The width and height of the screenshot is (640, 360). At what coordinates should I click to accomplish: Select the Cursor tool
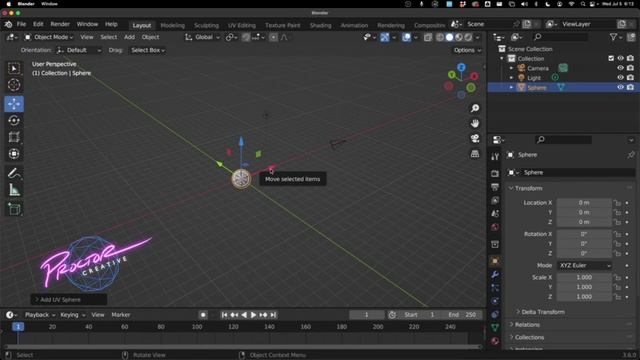click(14, 85)
